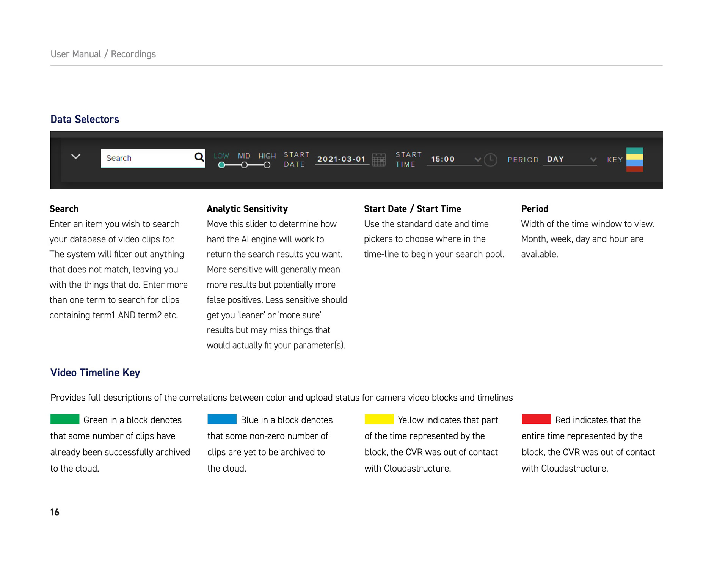Click the green legend color block

(x=65, y=419)
